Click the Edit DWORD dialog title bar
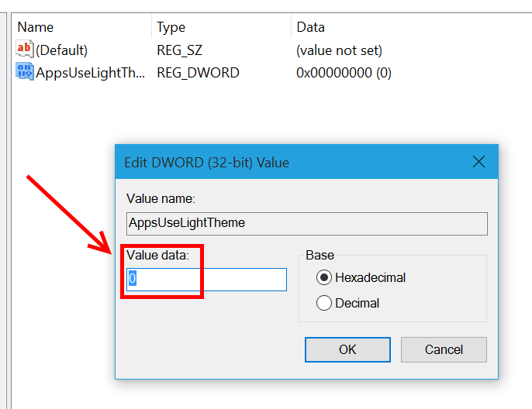The width and height of the screenshot is (532, 409). pyautogui.click(x=292, y=163)
